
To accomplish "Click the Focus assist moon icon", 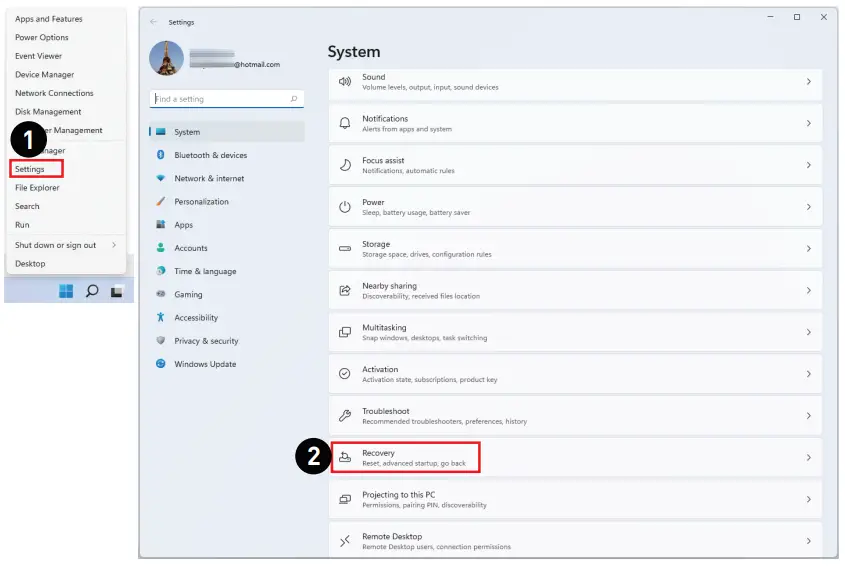I will (x=345, y=165).
